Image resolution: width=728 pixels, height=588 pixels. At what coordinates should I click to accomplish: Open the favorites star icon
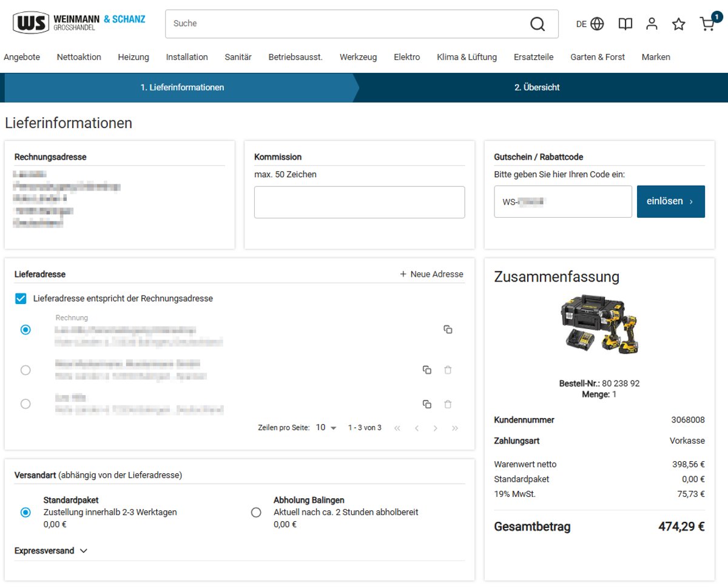point(678,24)
